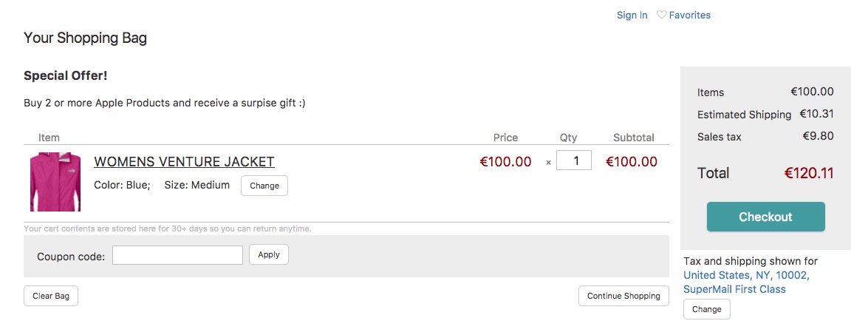The height and width of the screenshot is (335, 868).
Task: Open the United States, NY, 10002 shipping link
Action: tap(746, 275)
